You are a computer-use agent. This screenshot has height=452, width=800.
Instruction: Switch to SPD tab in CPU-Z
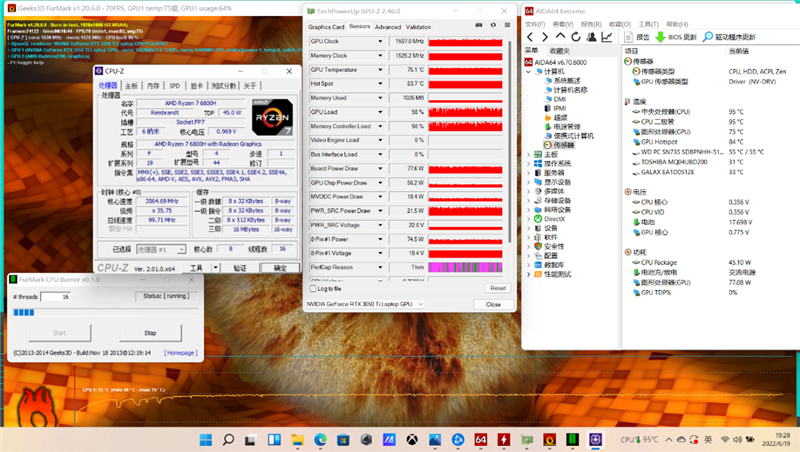point(174,86)
